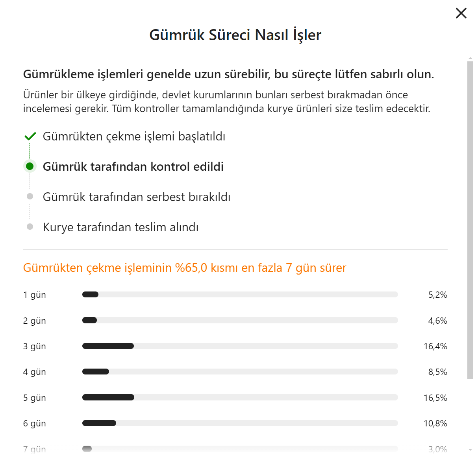The image size is (476, 474).
Task: Click the green checkmark step icon
Action: coord(30,136)
